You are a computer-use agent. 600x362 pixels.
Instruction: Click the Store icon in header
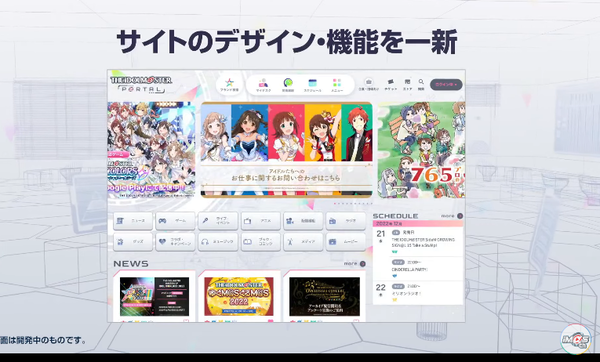click(408, 84)
